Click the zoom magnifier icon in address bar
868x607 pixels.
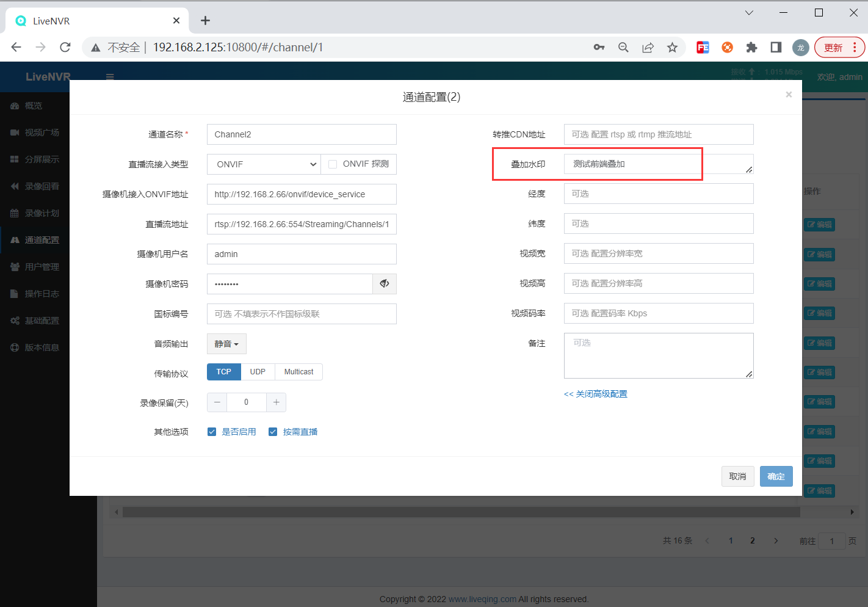[623, 47]
